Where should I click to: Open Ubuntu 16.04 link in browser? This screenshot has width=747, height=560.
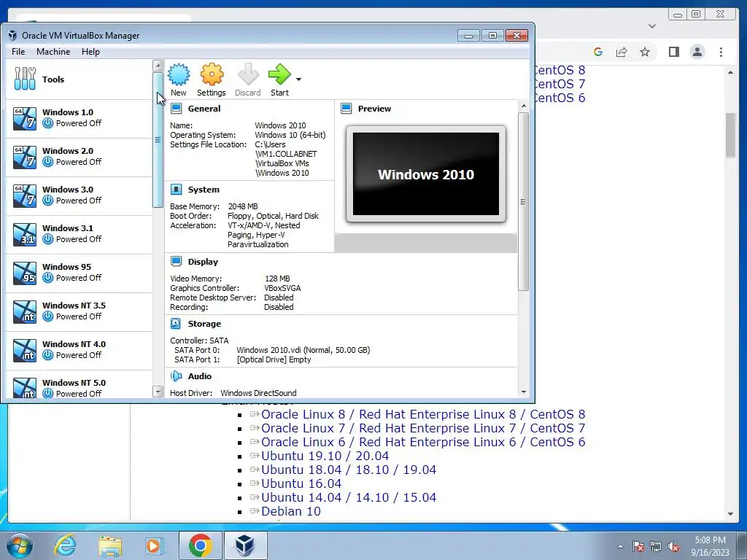(301, 483)
